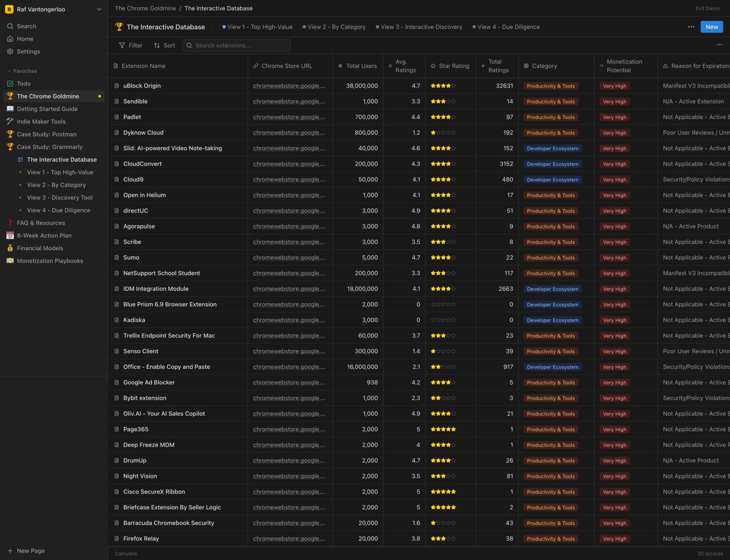Click Star Rating column header

pyautogui.click(x=450, y=66)
